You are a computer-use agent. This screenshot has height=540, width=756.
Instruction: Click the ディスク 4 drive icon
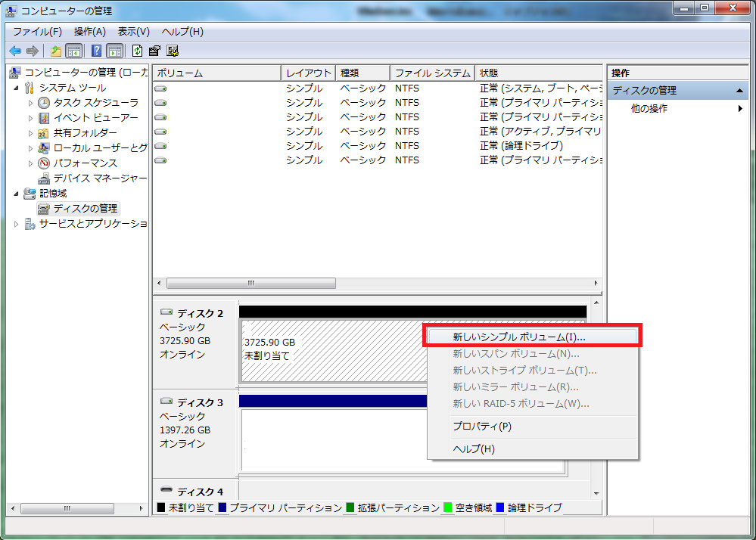pyautogui.click(x=166, y=489)
